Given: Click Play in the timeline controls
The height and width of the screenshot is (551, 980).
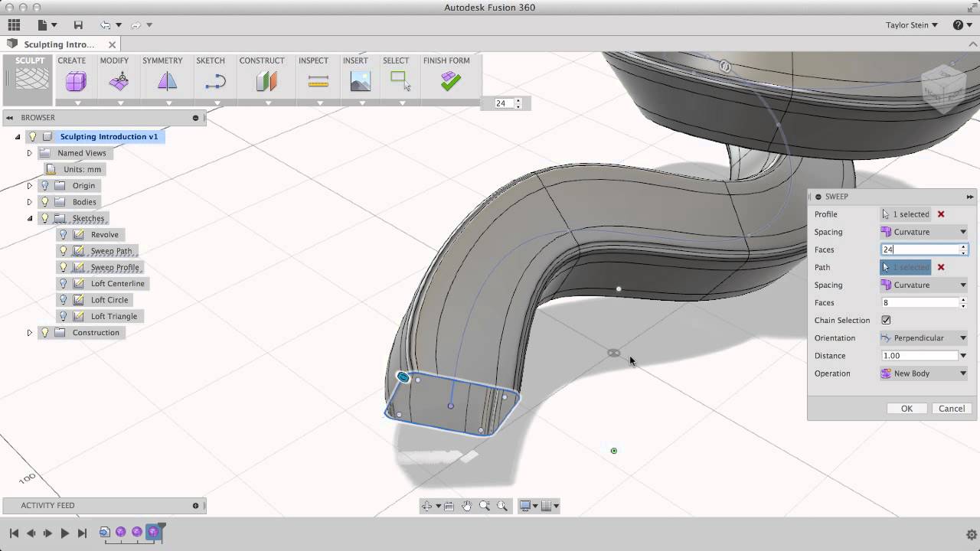Looking at the screenshot, I should click(64, 533).
